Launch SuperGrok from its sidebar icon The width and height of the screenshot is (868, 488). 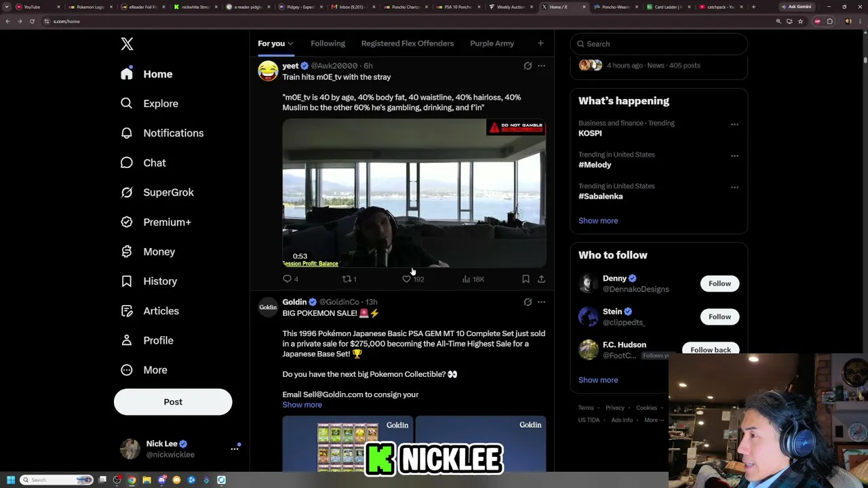tap(127, 192)
